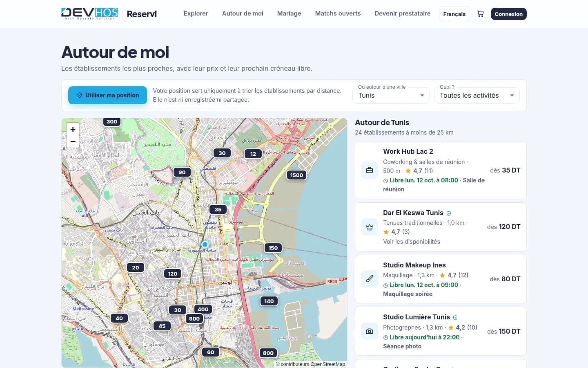Select the 35 price marker on the map
The height and width of the screenshot is (368, 588).
tap(218, 209)
